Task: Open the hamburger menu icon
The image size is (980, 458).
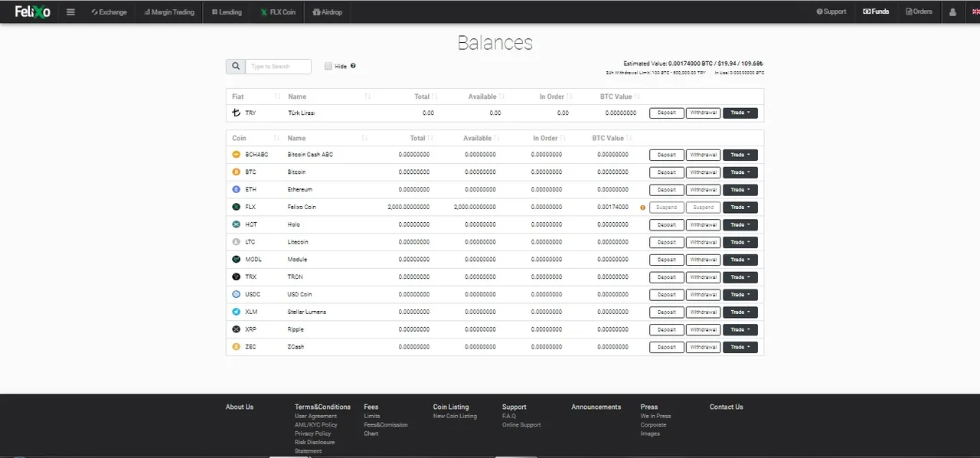Action: click(70, 12)
